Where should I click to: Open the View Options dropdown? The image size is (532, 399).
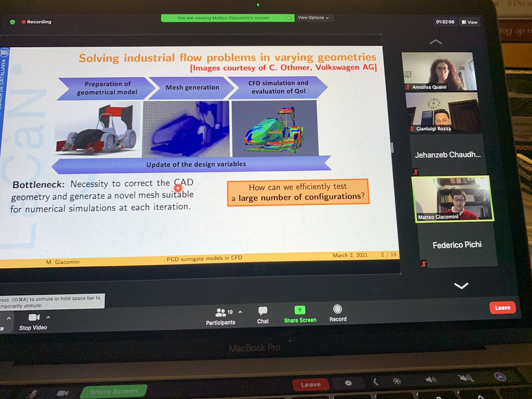pyautogui.click(x=313, y=18)
